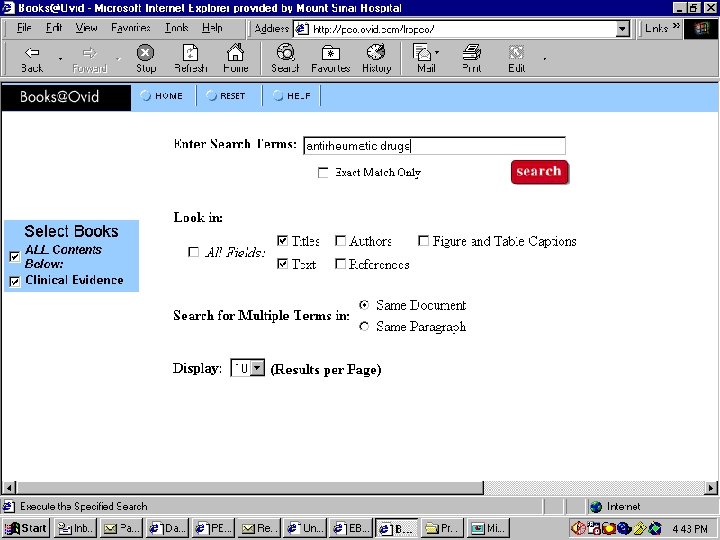The image size is (720, 540).
Task: Select the Same Document radio button
Action: click(x=364, y=305)
